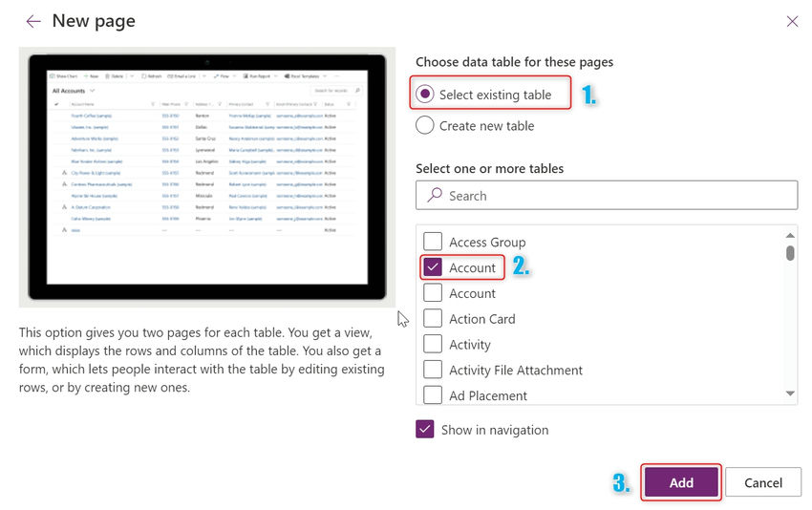The image size is (812, 510).
Task: Enable the Activity table checkbox
Action: click(x=433, y=344)
